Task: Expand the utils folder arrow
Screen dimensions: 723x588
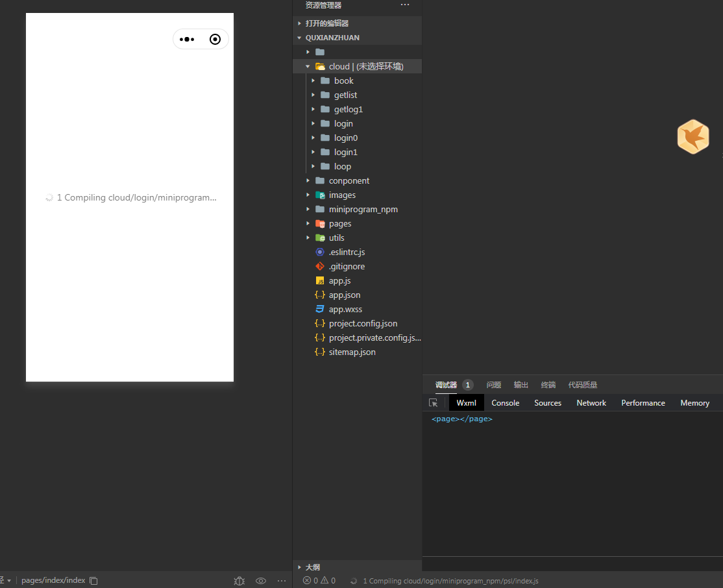Action: (308, 238)
